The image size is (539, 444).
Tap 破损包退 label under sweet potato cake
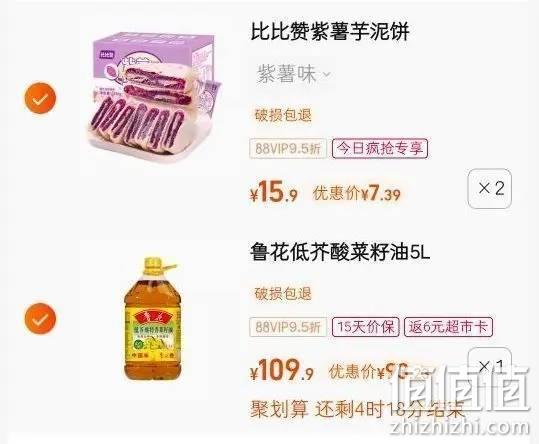click(x=283, y=115)
